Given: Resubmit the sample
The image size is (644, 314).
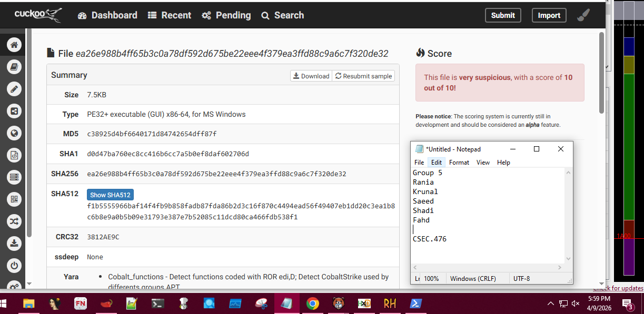Looking at the screenshot, I should pyautogui.click(x=363, y=76).
